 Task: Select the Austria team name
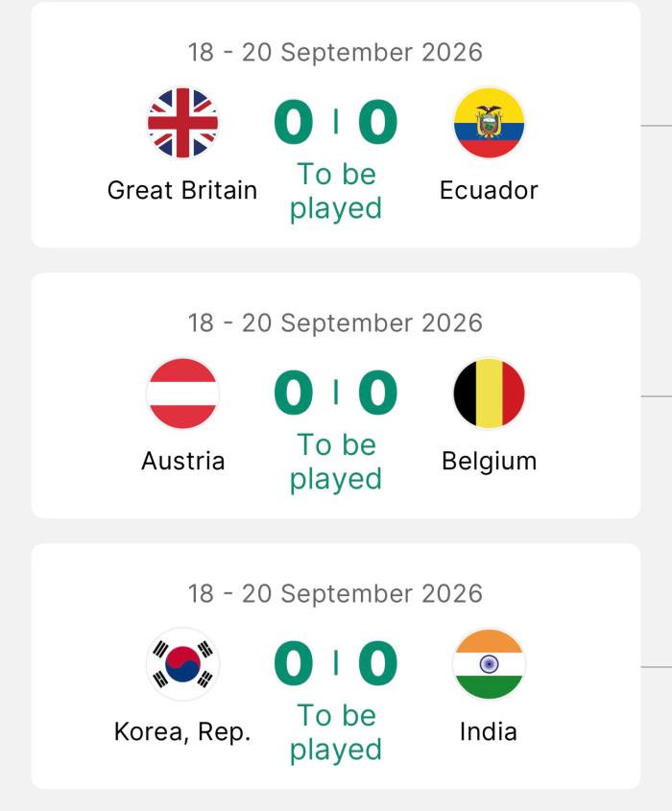[x=182, y=461]
